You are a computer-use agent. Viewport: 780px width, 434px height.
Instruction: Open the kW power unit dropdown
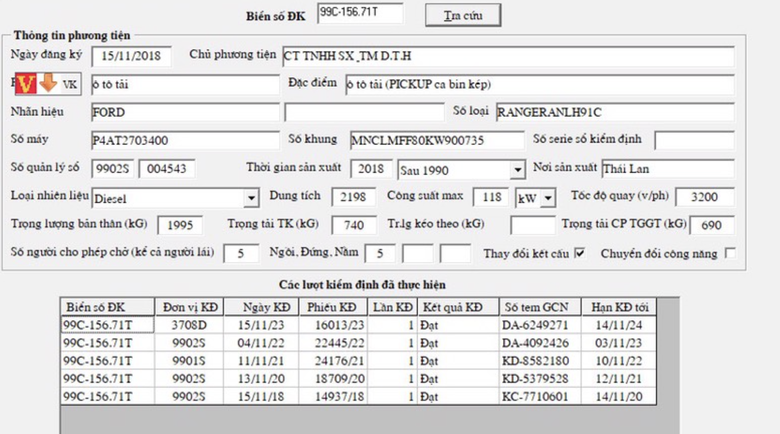pos(548,198)
